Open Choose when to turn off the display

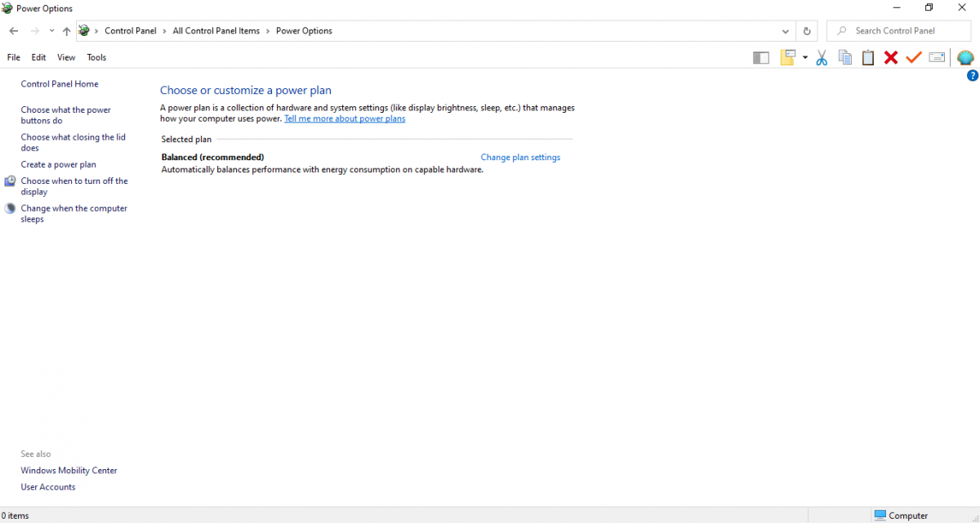pos(74,186)
